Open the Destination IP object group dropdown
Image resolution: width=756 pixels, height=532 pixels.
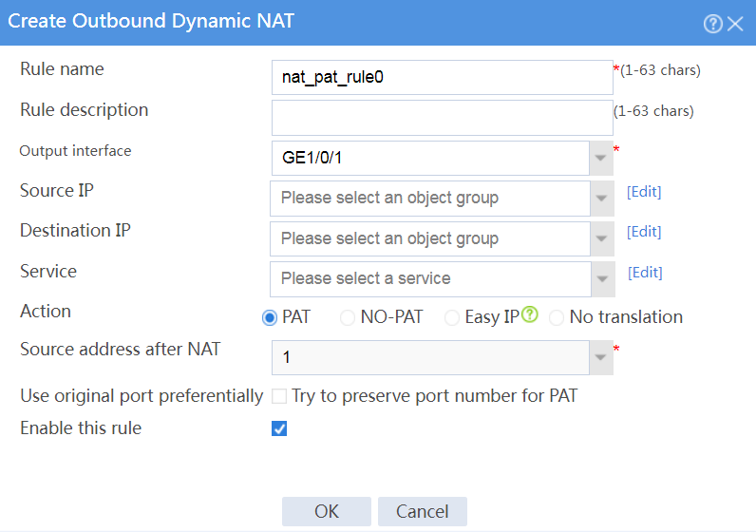coord(602,238)
